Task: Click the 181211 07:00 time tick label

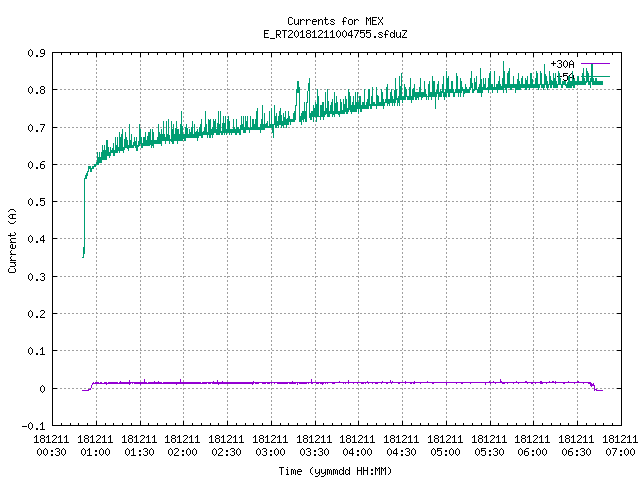Action: (x=620, y=446)
